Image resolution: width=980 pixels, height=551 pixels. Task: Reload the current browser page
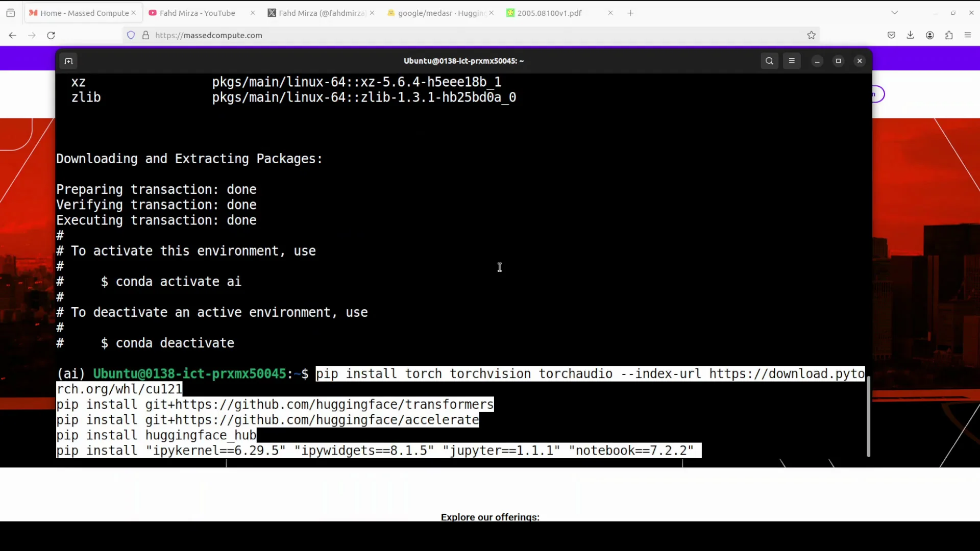pyautogui.click(x=51, y=35)
